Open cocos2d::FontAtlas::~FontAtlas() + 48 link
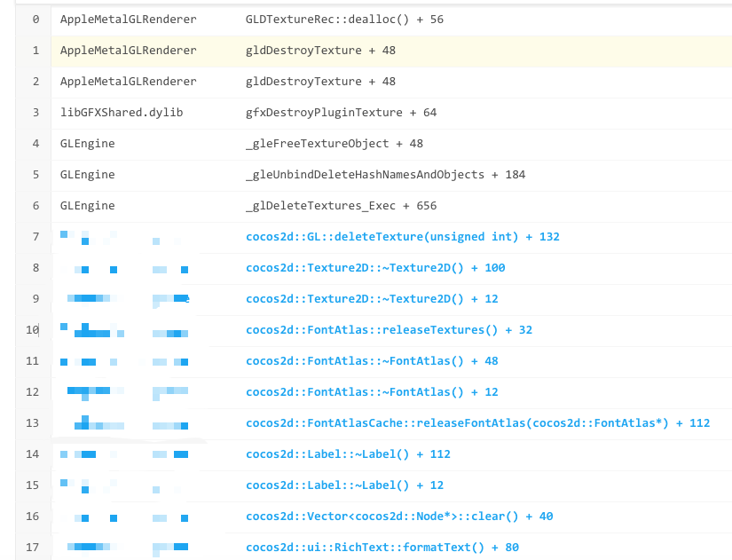 372,361
